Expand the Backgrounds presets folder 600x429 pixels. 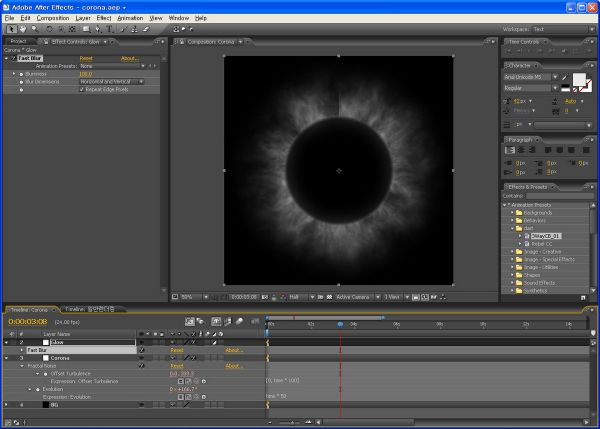(512, 212)
